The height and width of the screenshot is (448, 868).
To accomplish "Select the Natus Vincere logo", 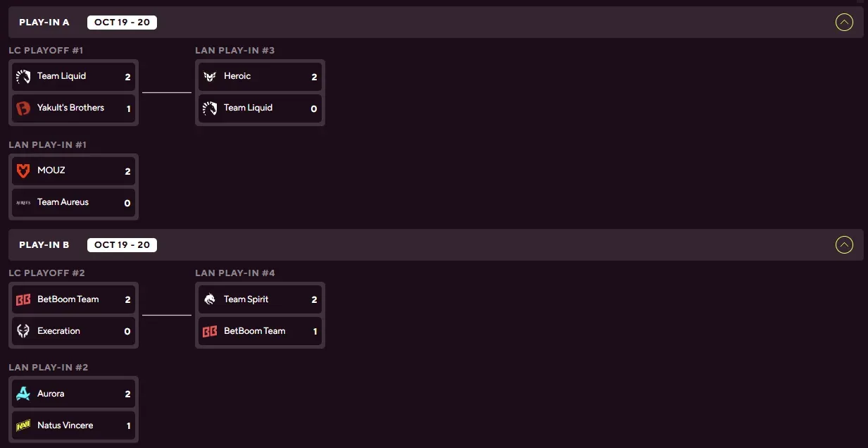I will (22, 425).
